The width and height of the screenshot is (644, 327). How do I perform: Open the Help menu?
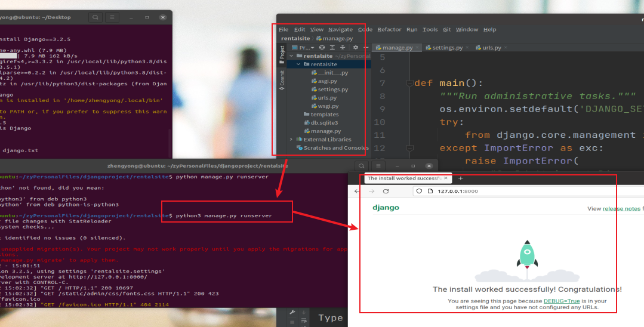[489, 30]
